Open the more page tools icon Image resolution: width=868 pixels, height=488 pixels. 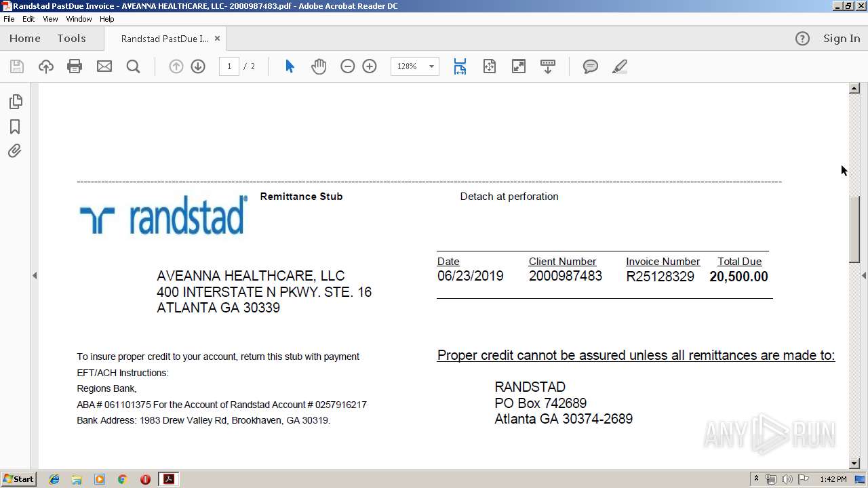pyautogui.click(x=548, y=66)
